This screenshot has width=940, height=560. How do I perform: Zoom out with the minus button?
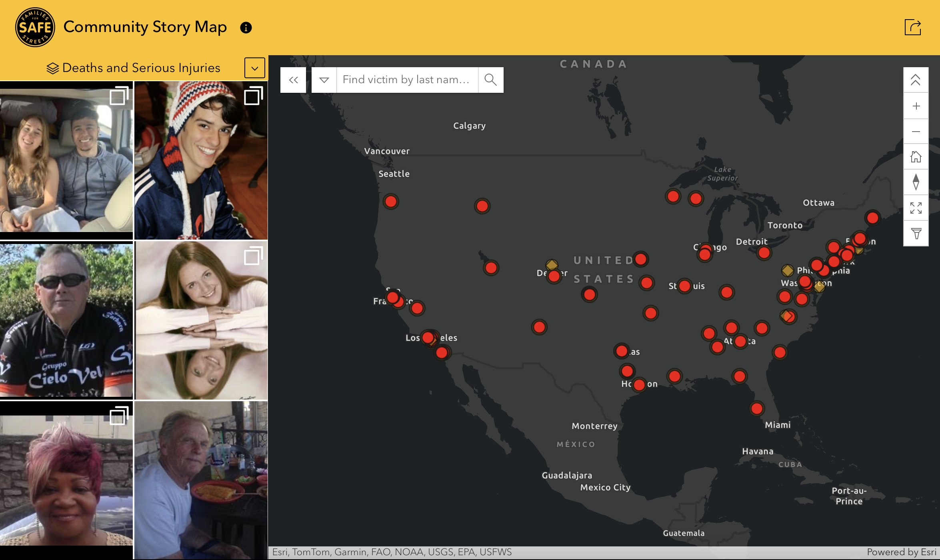tap(916, 132)
